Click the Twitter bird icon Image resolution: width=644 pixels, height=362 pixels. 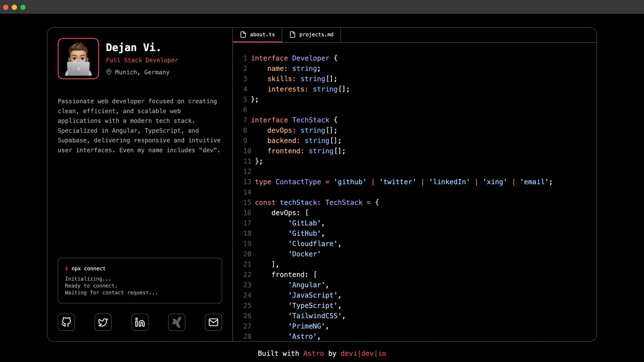coord(103,322)
